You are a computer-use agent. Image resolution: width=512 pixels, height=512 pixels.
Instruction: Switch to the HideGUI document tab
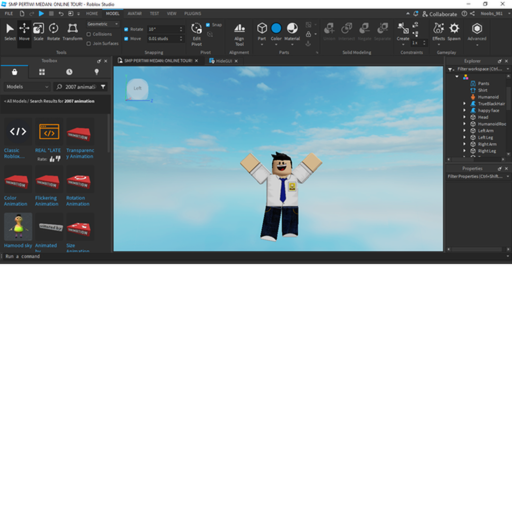223,61
